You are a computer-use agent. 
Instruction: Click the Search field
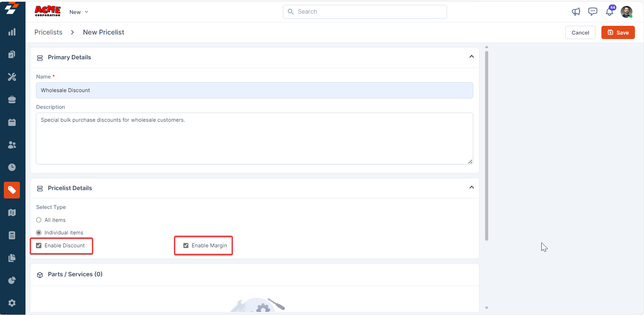(x=365, y=12)
